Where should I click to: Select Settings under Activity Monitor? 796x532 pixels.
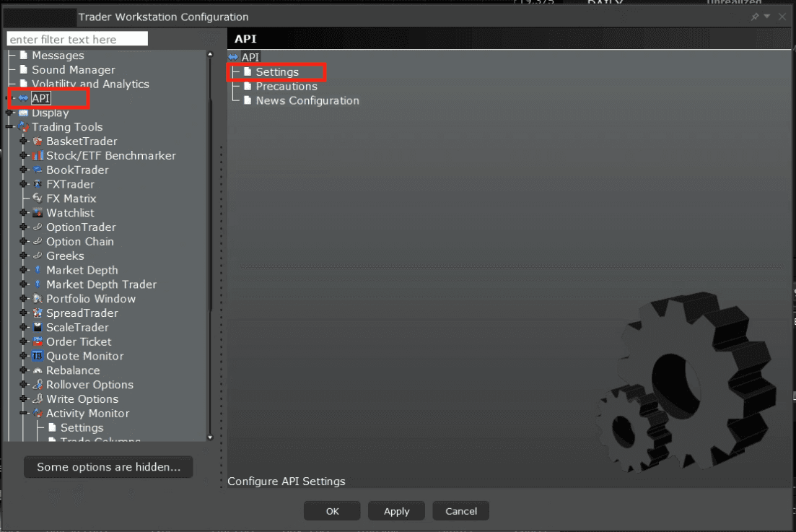click(x=82, y=427)
